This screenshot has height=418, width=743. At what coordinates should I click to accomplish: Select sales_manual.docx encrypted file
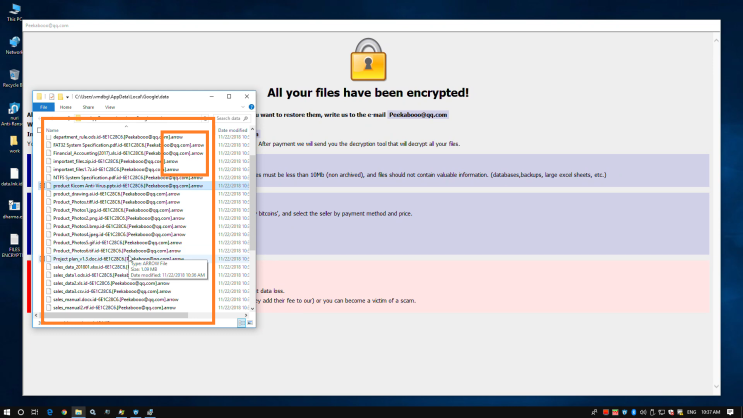pyautogui.click(x=116, y=300)
